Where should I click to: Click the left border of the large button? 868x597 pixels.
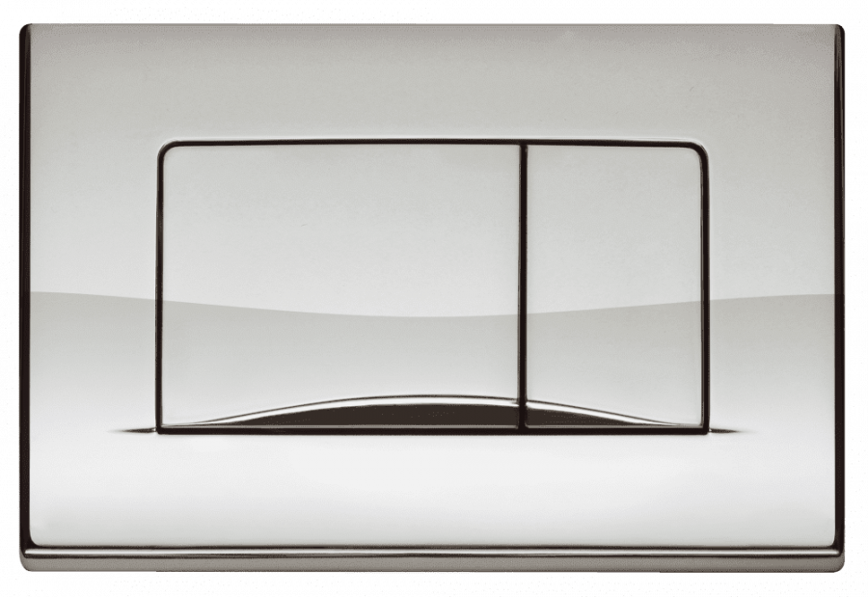pyautogui.click(x=157, y=289)
